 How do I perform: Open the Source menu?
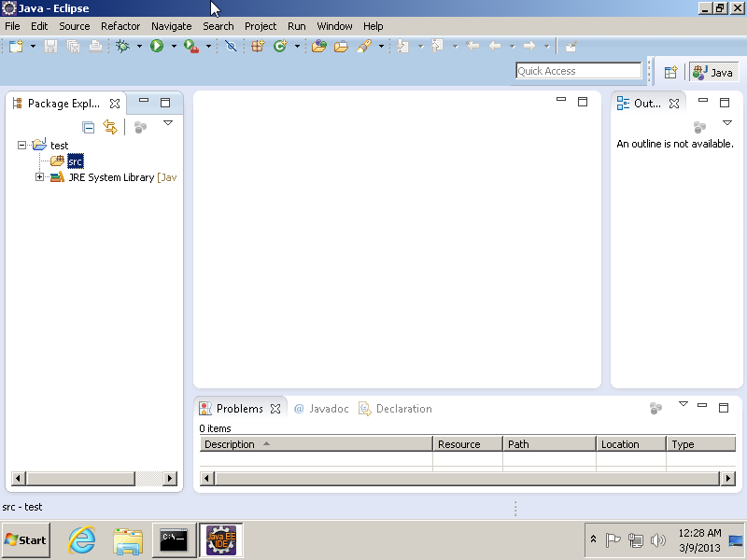(x=75, y=26)
